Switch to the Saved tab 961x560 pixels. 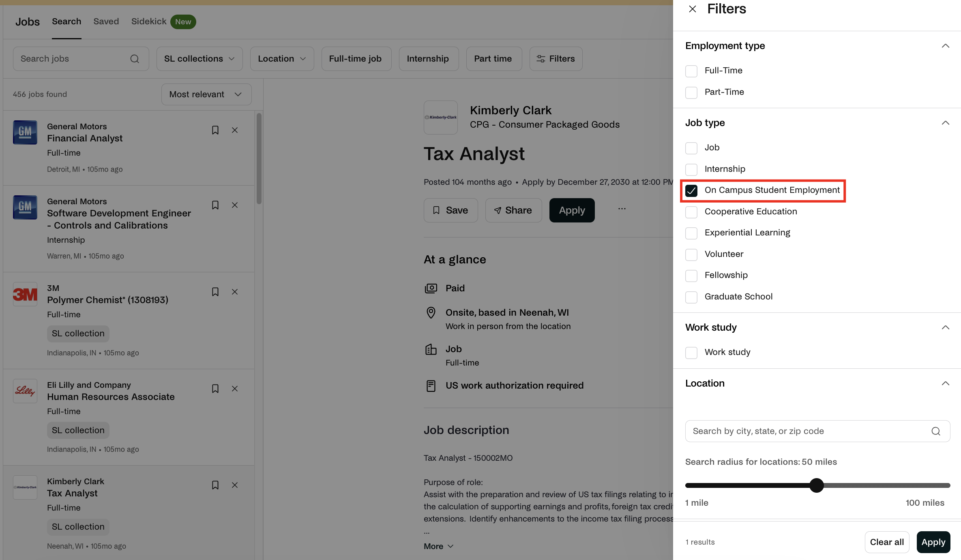(106, 21)
